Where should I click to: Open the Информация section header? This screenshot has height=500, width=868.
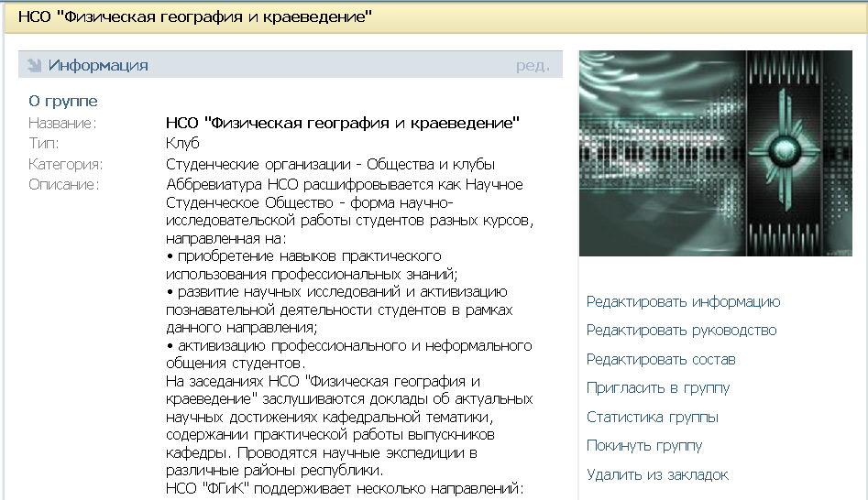(x=290, y=65)
